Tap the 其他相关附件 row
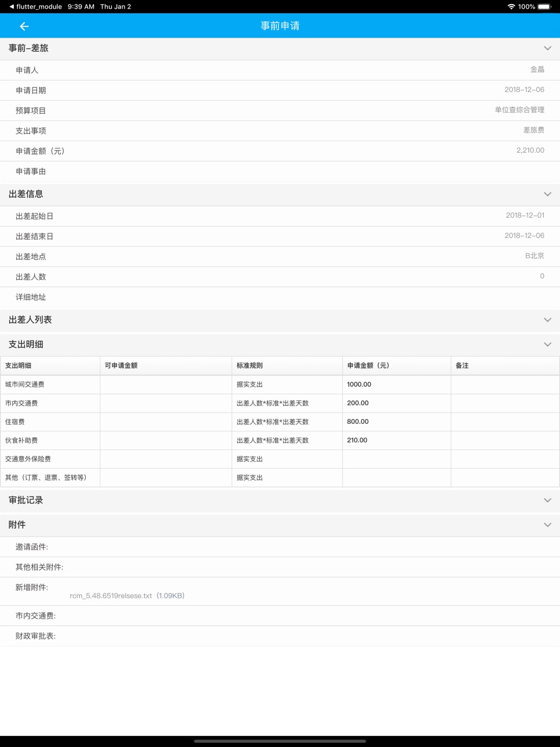 click(280, 567)
